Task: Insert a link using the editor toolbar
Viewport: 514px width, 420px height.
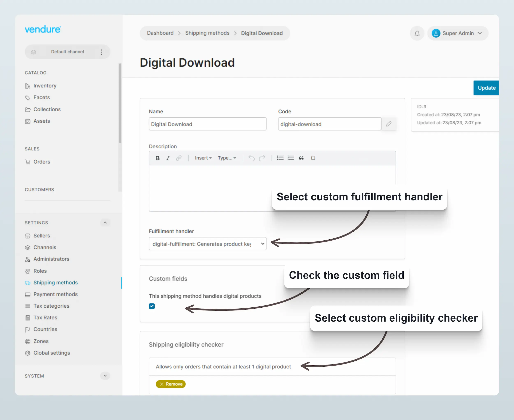Action: click(179, 158)
